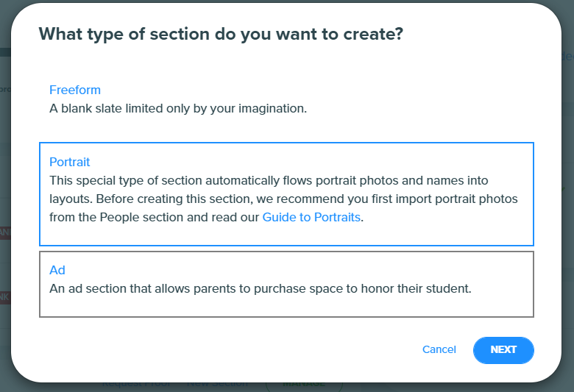The width and height of the screenshot is (574, 392).
Task: Click the dialog title 'What type of section'
Action: (221, 34)
